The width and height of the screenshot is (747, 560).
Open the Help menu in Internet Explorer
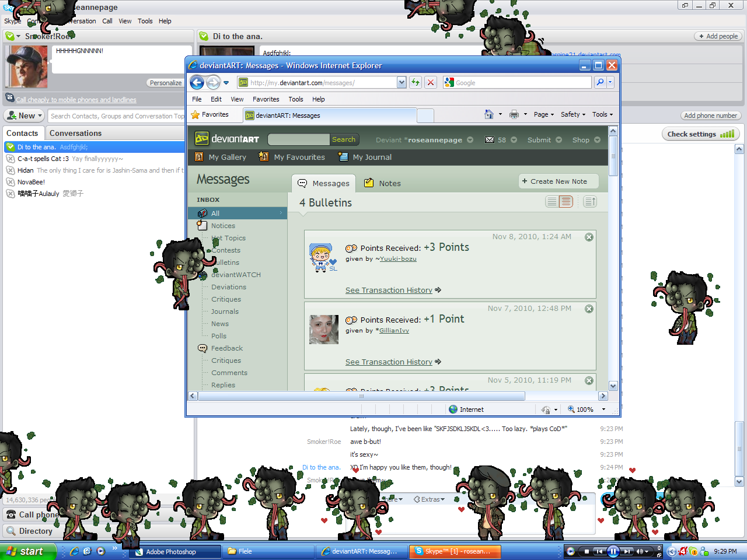click(318, 99)
